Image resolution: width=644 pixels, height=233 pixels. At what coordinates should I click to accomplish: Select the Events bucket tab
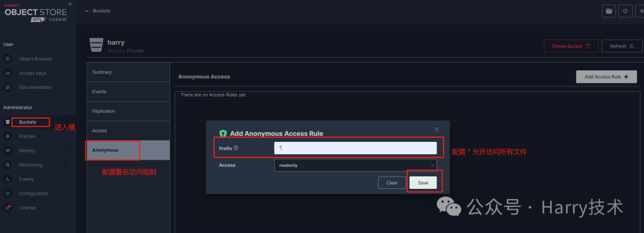pos(128,92)
